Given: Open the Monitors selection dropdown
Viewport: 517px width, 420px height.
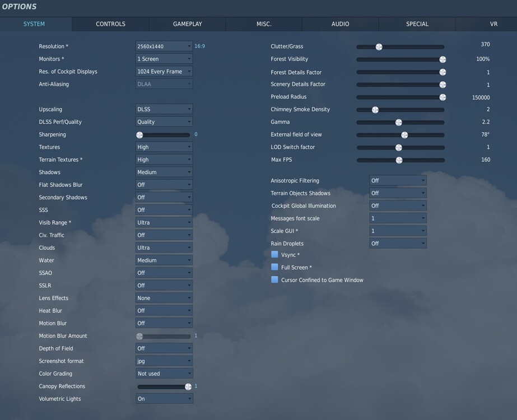Looking at the screenshot, I should (164, 59).
